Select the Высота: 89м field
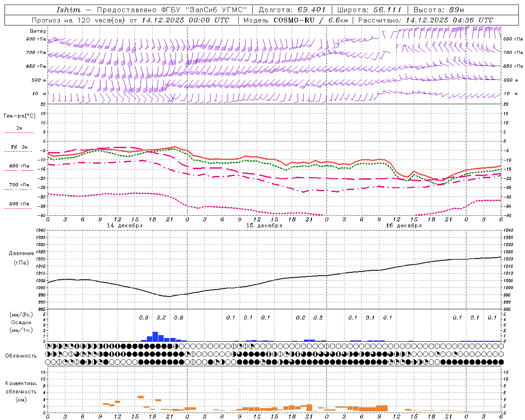This screenshot has width=525, height=420. pyautogui.click(x=439, y=10)
